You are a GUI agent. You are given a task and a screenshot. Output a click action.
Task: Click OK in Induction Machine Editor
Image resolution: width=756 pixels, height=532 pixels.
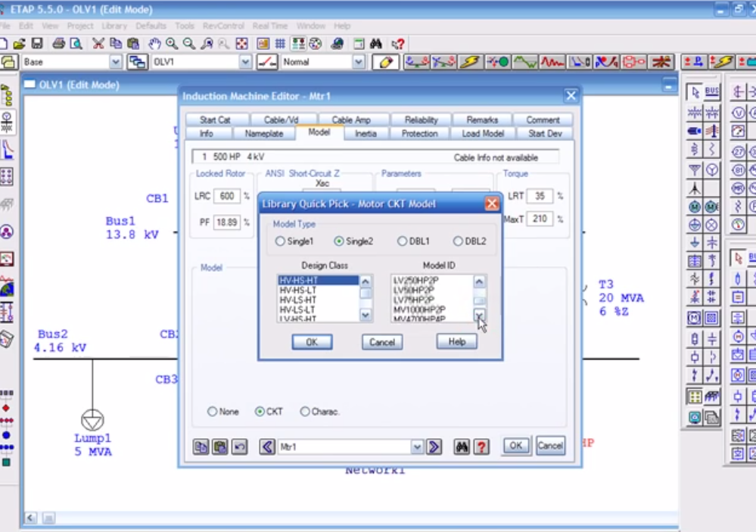tap(516, 446)
